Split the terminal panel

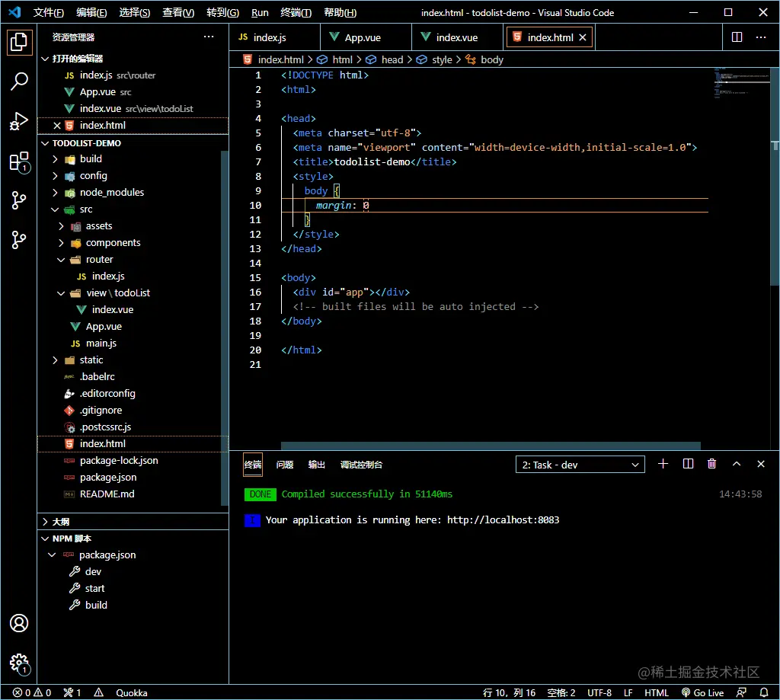688,464
